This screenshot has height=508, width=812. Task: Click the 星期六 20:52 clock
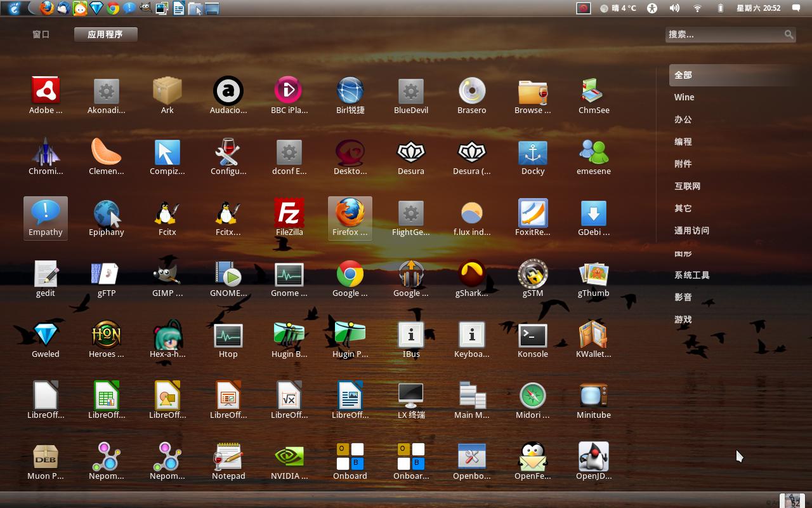click(758, 8)
